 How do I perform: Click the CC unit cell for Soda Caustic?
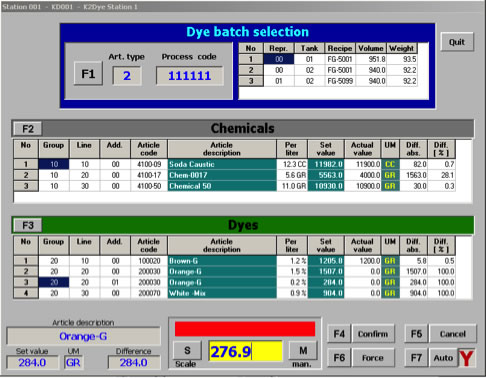pyautogui.click(x=390, y=164)
